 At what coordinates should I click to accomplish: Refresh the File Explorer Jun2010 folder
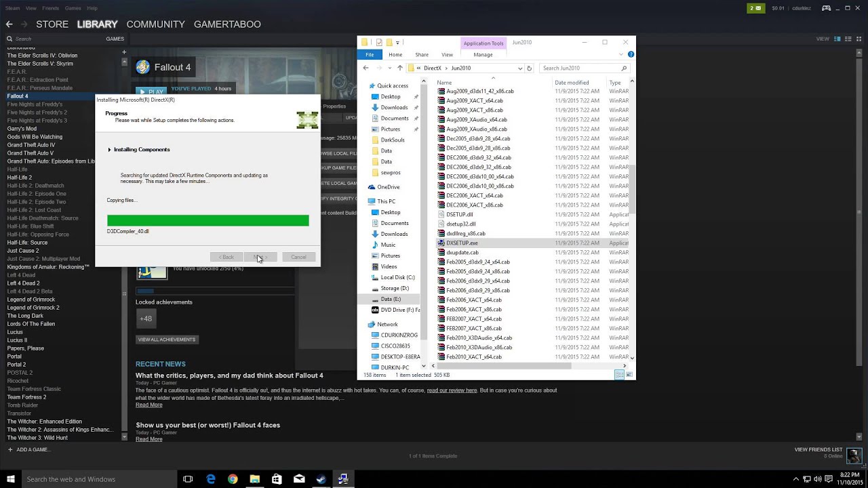(530, 68)
